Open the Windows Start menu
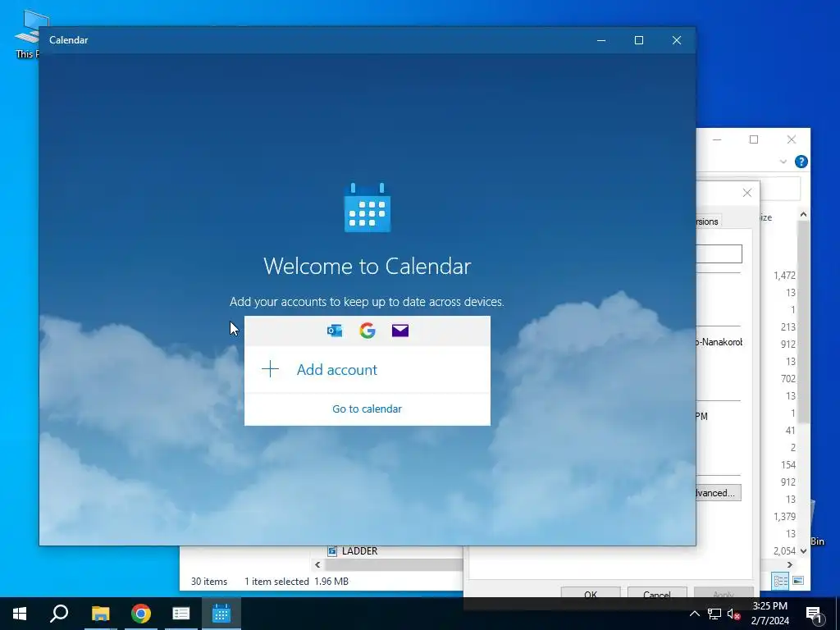 pyautogui.click(x=20, y=614)
